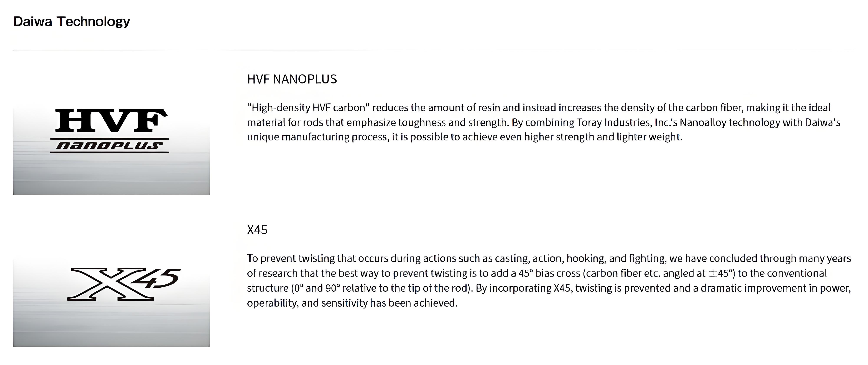Select the "X45" section title text
The image size is (868, 365).
pos(257,230)
